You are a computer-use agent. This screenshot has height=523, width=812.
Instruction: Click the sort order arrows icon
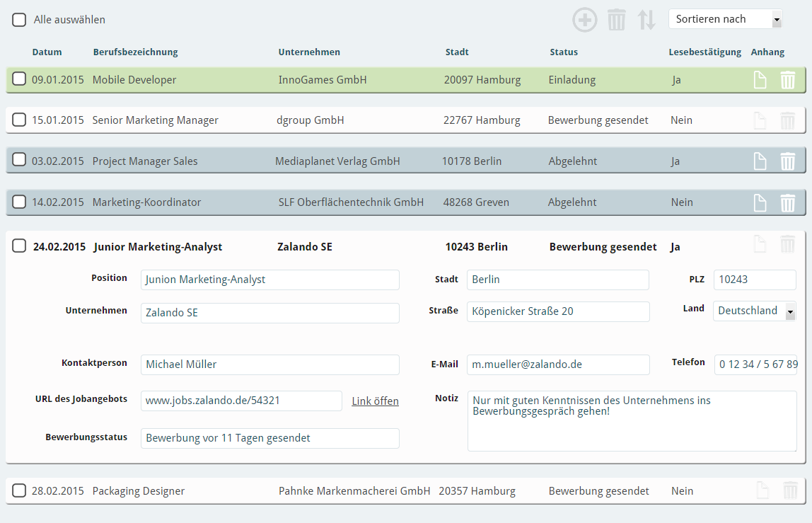646,20
